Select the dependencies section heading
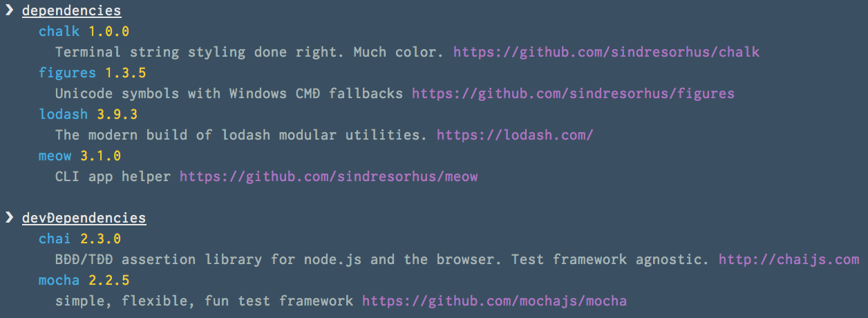868x318 pixels. coord(71,11)
